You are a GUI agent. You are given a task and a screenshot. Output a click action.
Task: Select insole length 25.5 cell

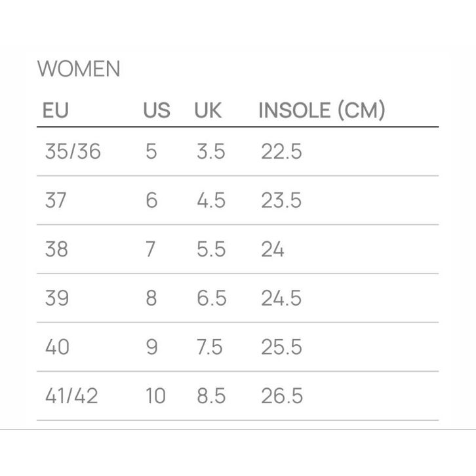(x=281, y=347)
